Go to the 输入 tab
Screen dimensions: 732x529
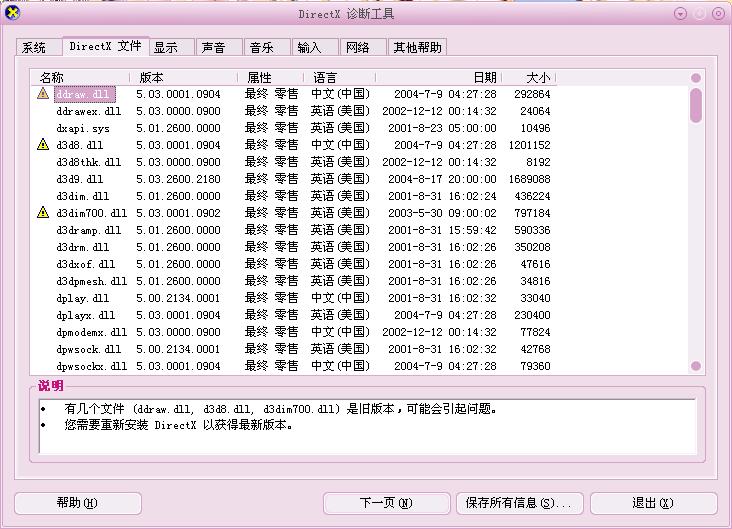click(x=315, y=47)
